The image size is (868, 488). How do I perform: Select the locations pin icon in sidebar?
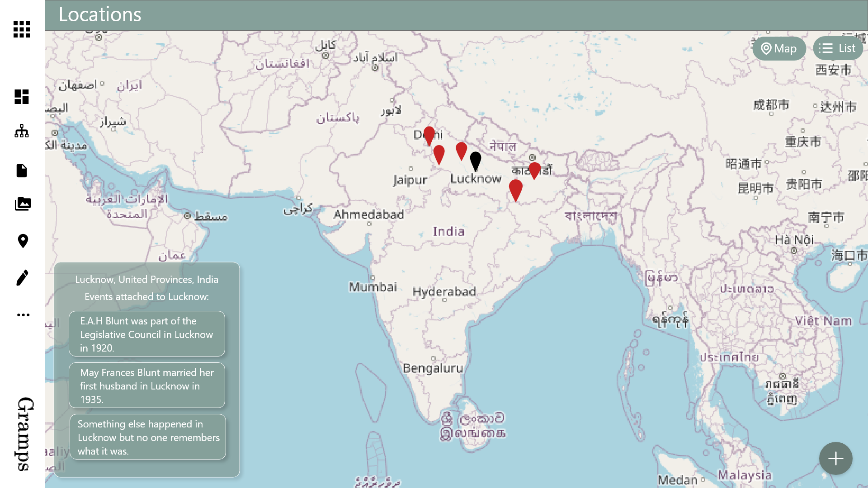[x=23, y=241]
